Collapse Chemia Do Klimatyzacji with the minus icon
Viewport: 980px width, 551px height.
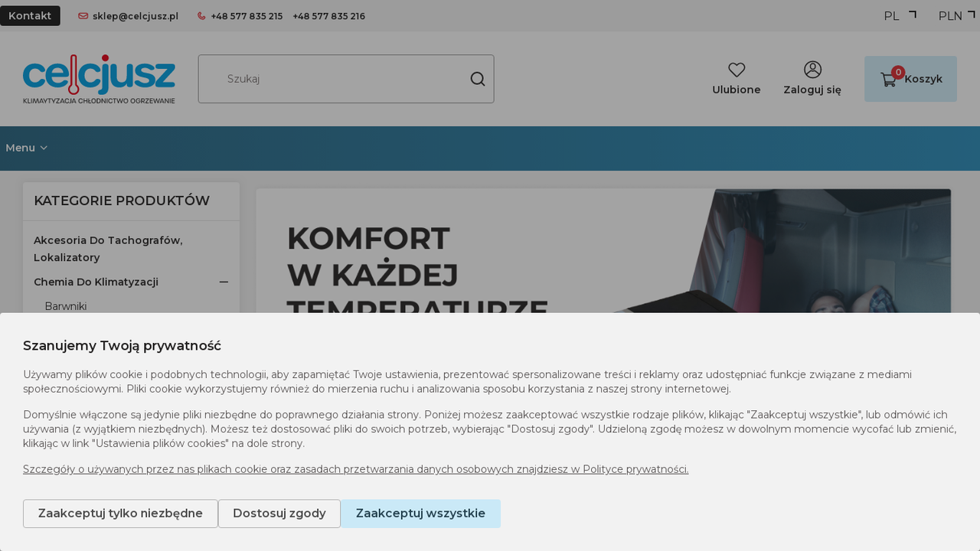click(x=224, y=282)
